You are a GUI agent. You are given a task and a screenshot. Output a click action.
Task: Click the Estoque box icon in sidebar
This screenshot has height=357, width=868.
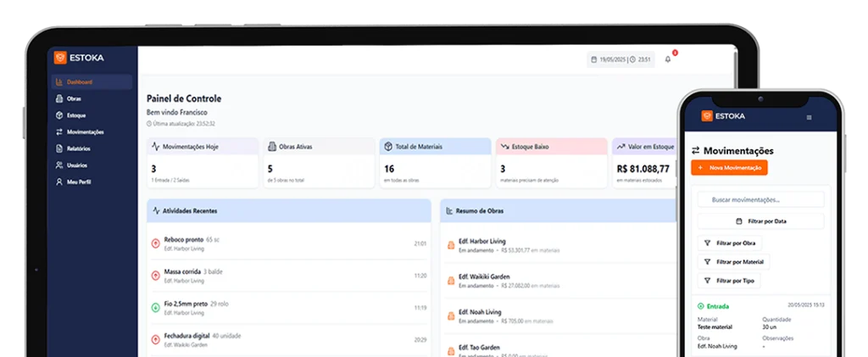pos(58,115)
